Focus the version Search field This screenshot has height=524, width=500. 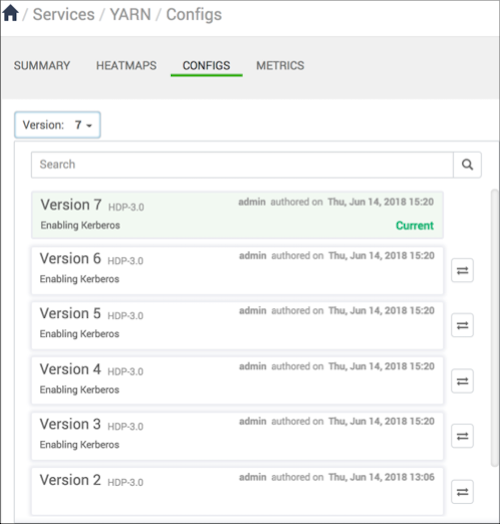click(242, 164)
